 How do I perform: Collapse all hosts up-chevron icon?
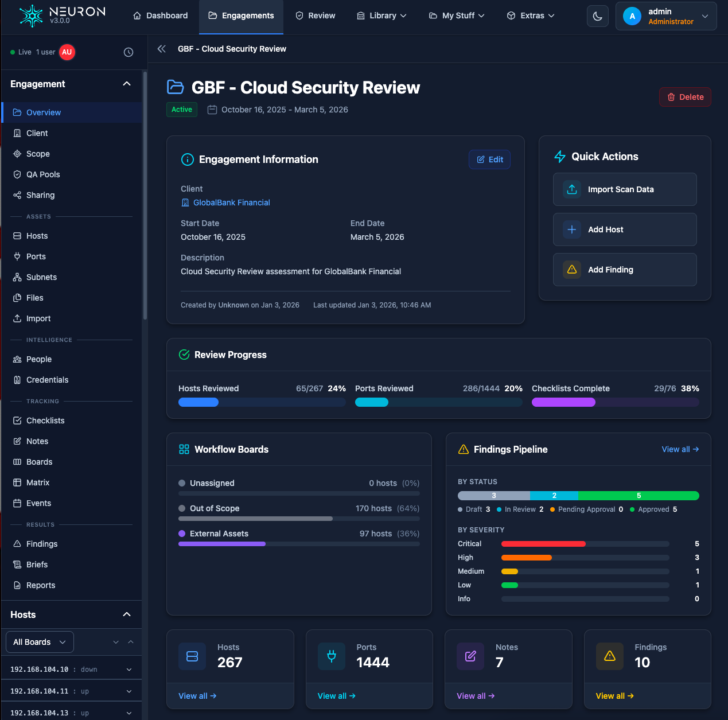[131, 642]
